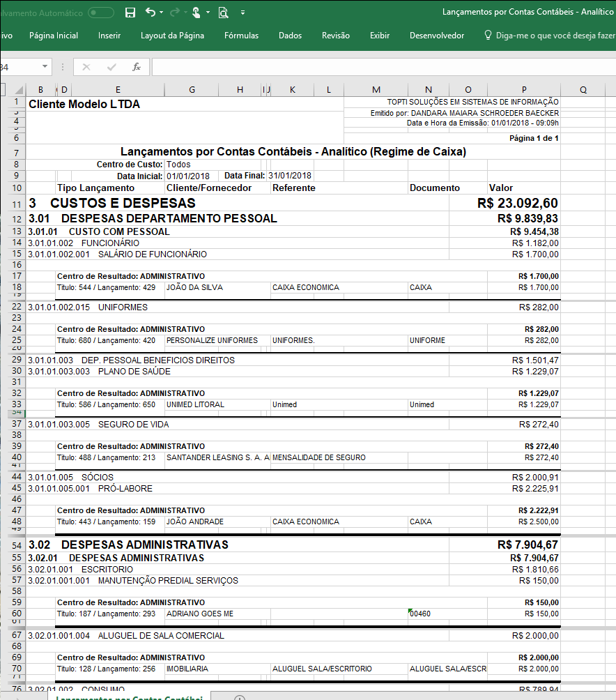Select column P by its header
Image resolution: width=616 pixels, height=700 pixels.
coord(524,90)
